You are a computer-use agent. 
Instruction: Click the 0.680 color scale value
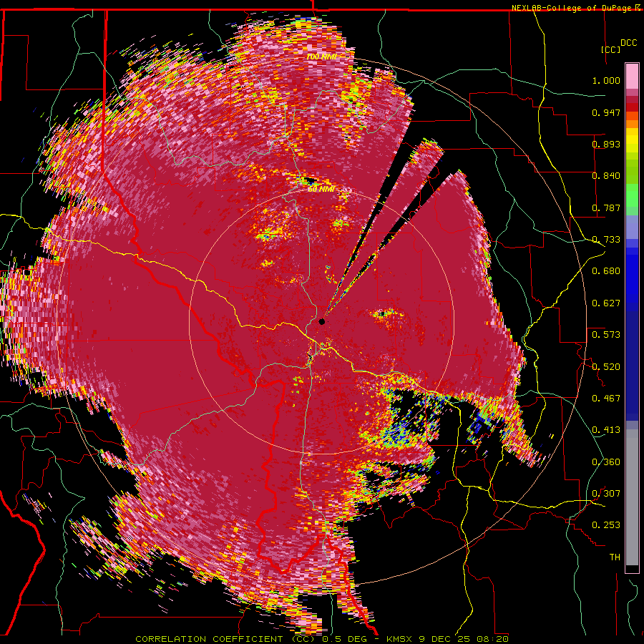click(x=606, y=271)
